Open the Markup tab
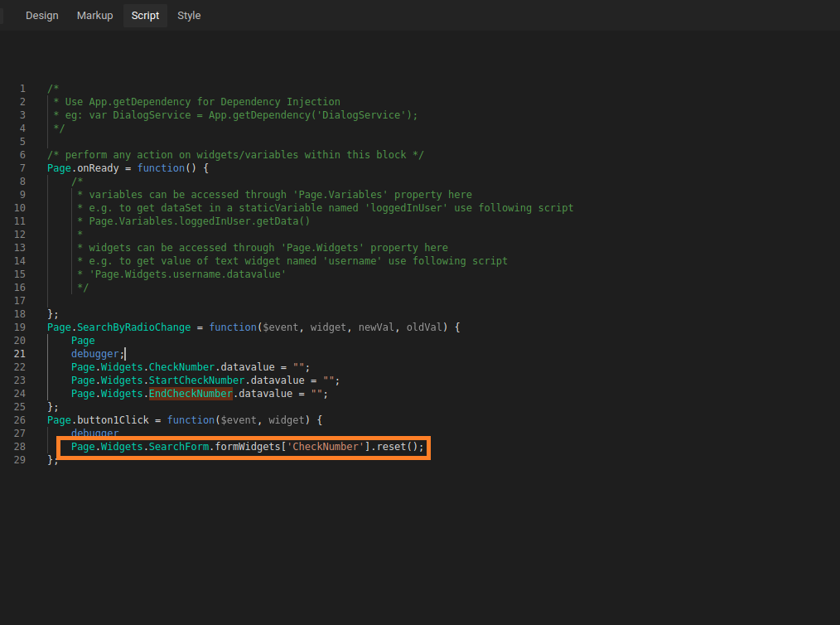The image size is (840, 625). coord(94,16)
